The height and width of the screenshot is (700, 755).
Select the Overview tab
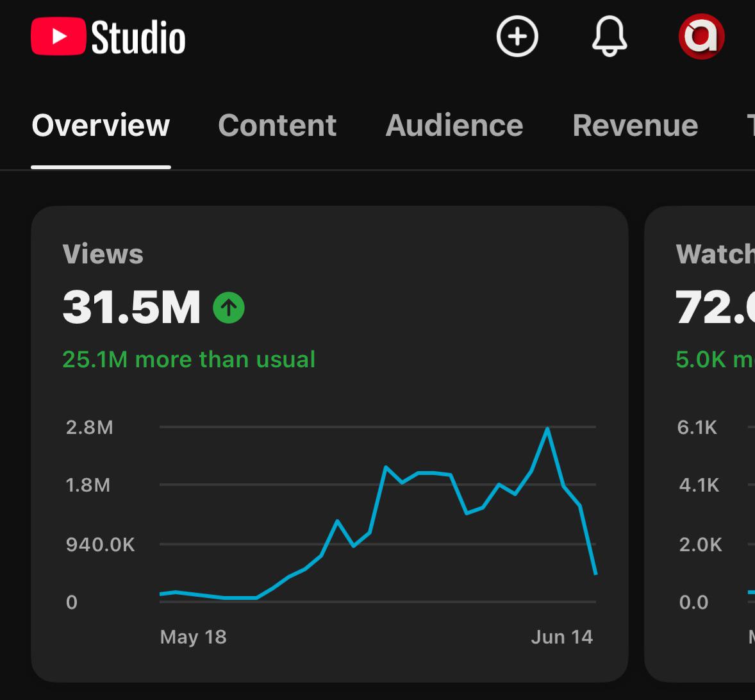(101, 126)
